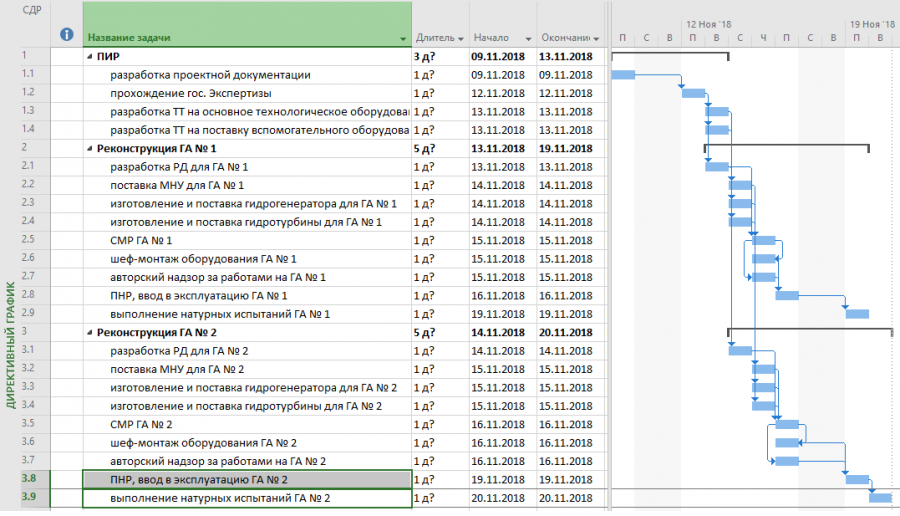900x516 pixels.
Task: Collapse the Реконструкция ГА № 1 group
Action: point(90,149)
